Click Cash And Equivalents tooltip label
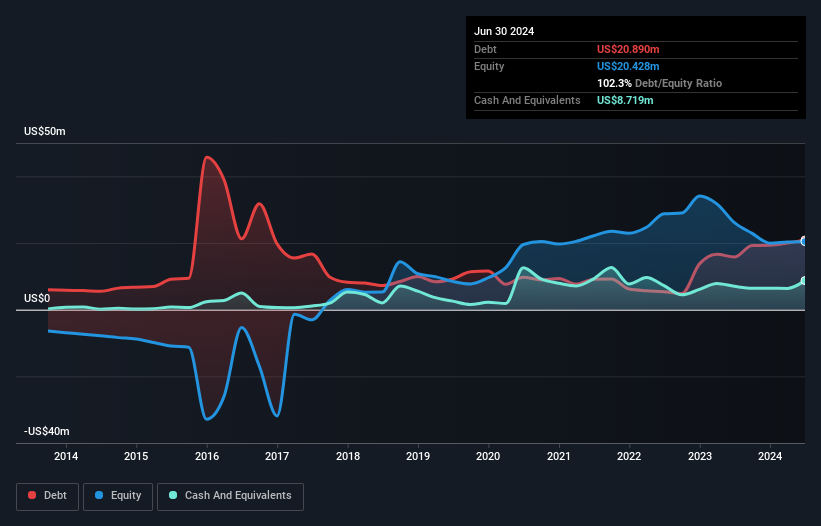 coord(527,100)
